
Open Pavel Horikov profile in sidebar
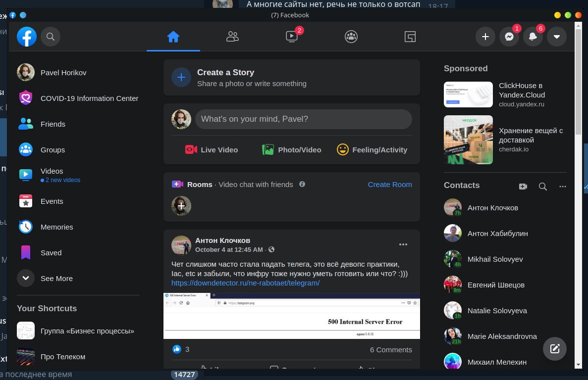[78, 73]
